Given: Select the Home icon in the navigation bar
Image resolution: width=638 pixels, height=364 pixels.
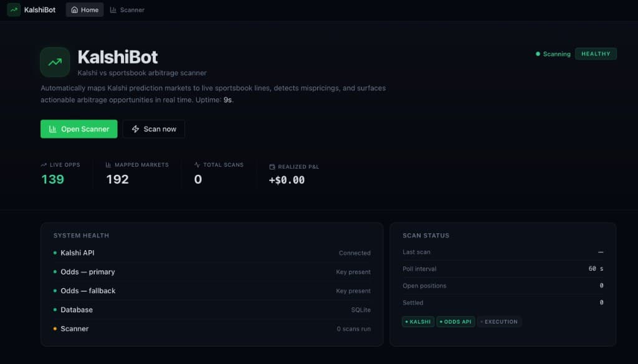Looking at the screenshot, I should [75, 9].
